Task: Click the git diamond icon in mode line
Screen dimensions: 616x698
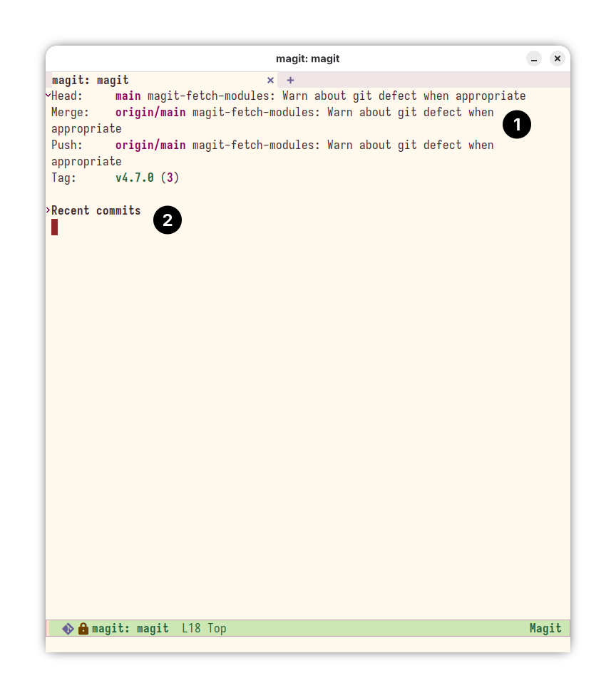Action: coord(68,629)
